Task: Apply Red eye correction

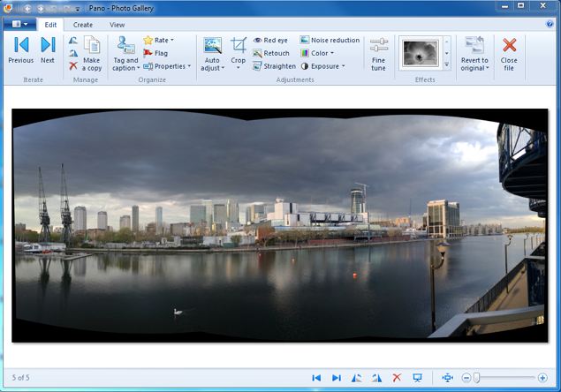Action: click(x=270, y=40)
